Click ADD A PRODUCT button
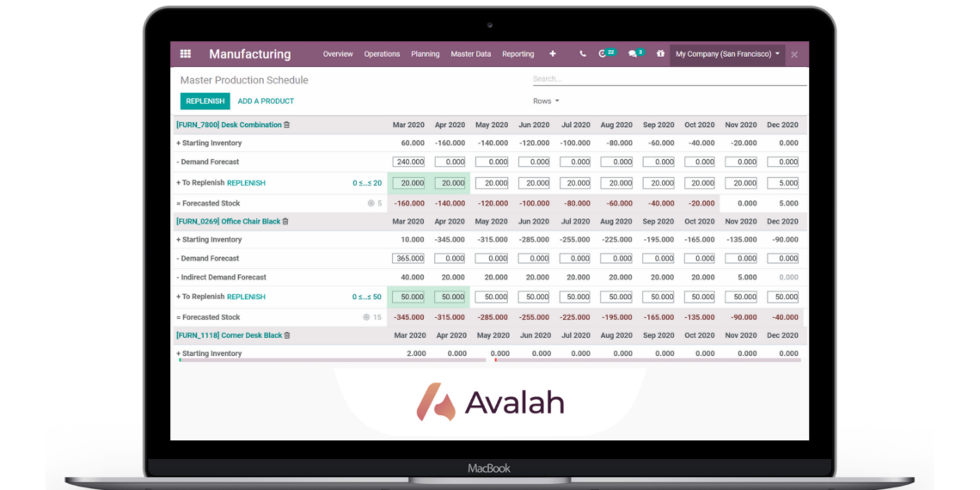 coord(266,101)
